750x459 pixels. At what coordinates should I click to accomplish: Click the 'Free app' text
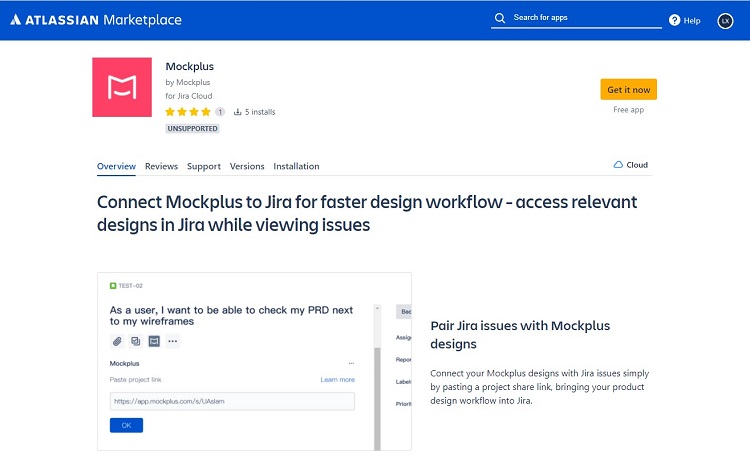[x=629, y=109]
